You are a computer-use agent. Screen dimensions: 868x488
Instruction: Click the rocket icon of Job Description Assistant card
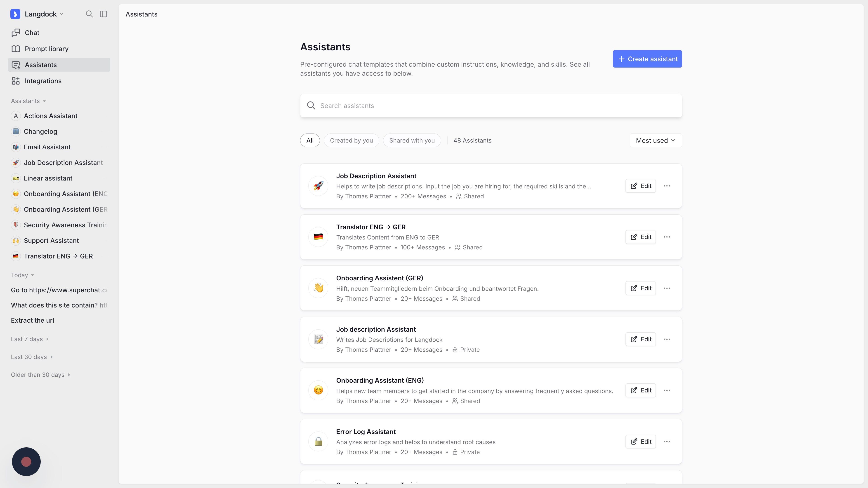coord(318,186)
